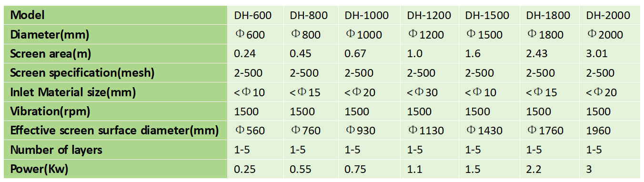Screen dimensions: 644x182
Task: Click the Diameter(mm) row label
Action: coord(50,35)
